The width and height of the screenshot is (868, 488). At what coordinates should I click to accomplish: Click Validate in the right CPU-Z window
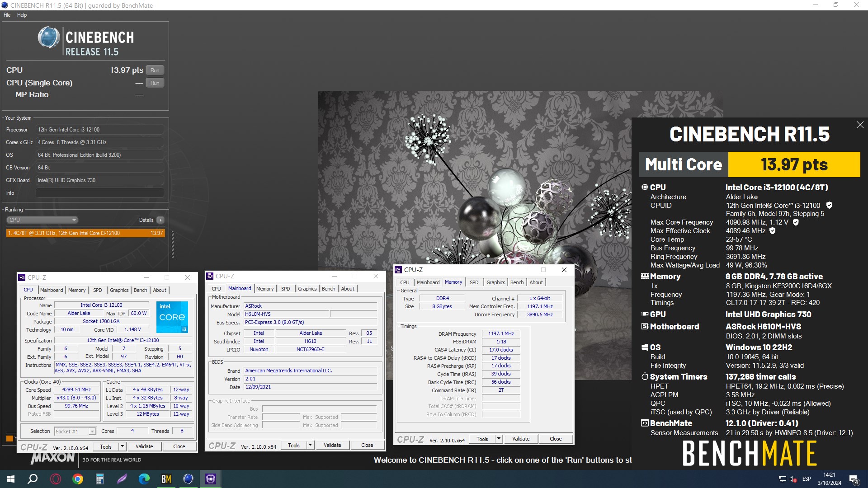click(x=521, y=439)
